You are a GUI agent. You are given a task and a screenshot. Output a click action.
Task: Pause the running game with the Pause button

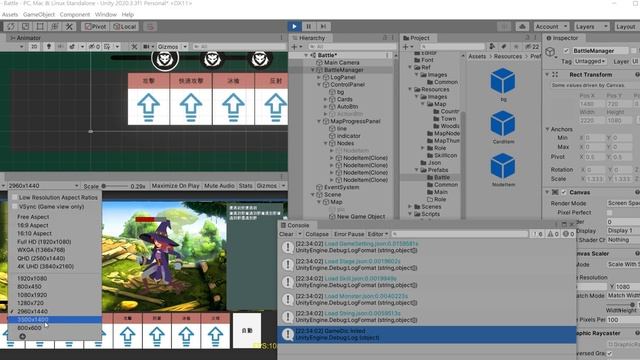309,27
